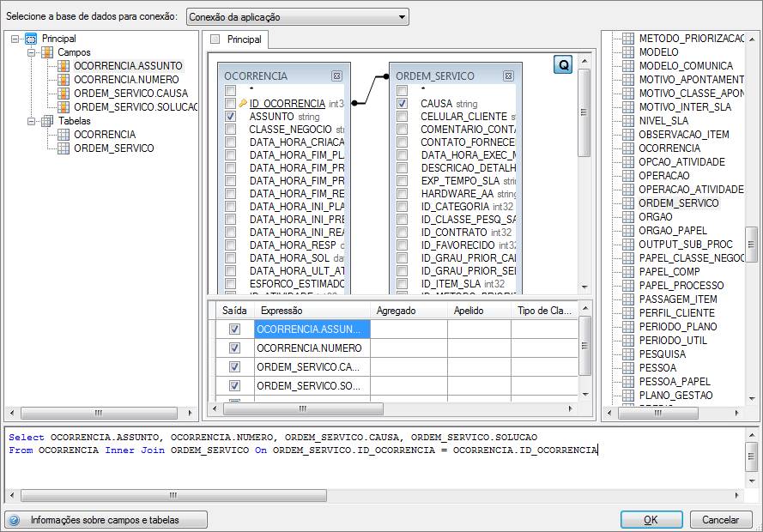763x532 pixels.
Task: Click the help icon beside Informações button
Action: [x=14, y=520]
